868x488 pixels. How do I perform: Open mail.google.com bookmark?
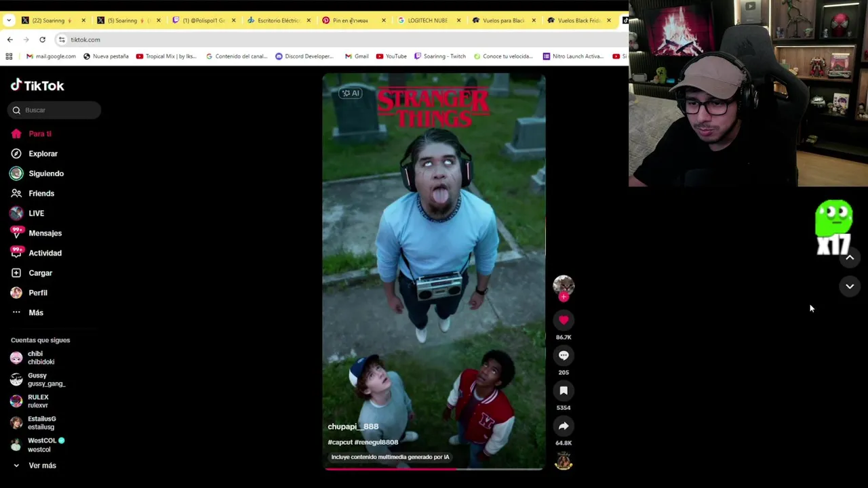[51, 56]
